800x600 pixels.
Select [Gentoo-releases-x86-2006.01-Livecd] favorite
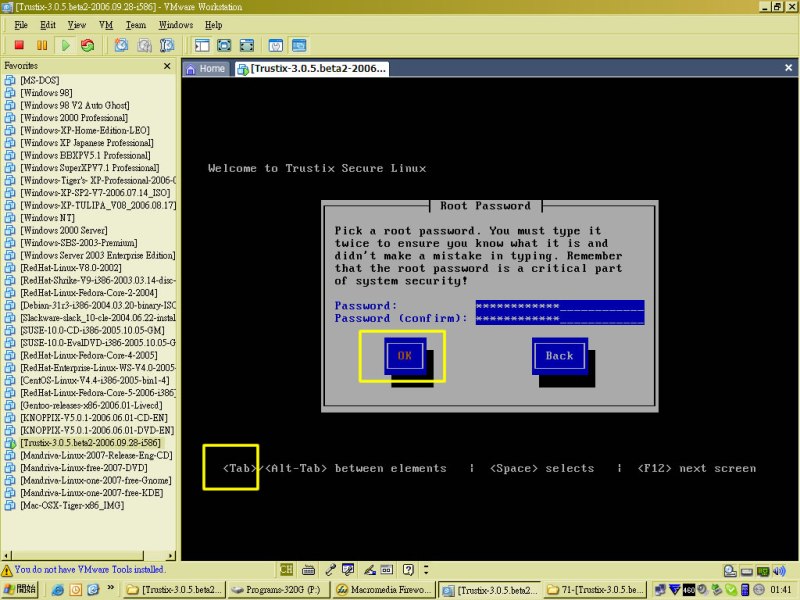91,405
